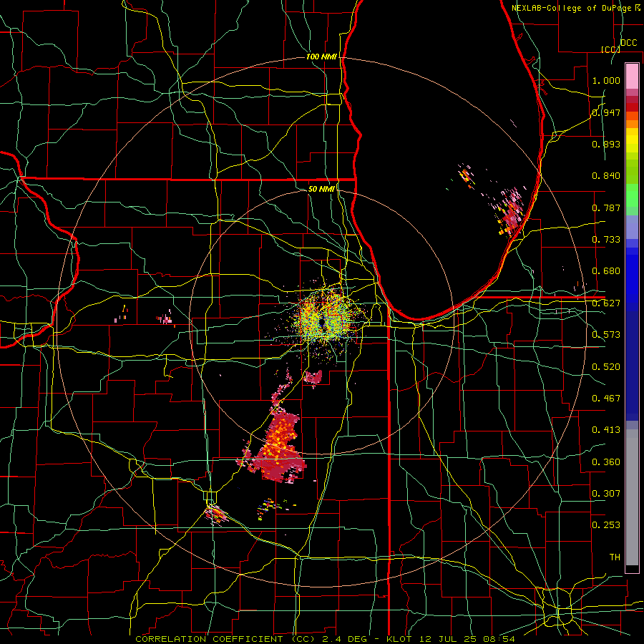This screenshot has width=644, height=644.
Task: Click the 0.733 legend value
Action: point(606,240)
